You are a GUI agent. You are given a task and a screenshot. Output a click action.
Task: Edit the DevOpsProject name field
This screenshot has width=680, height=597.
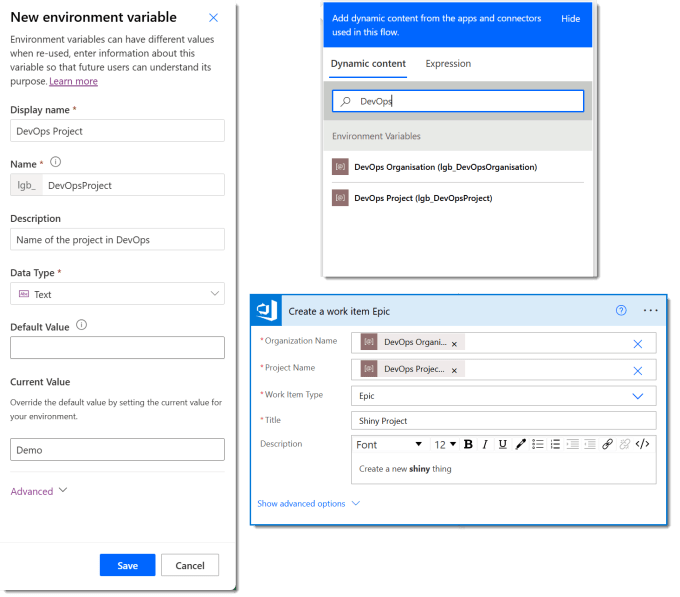134,185
